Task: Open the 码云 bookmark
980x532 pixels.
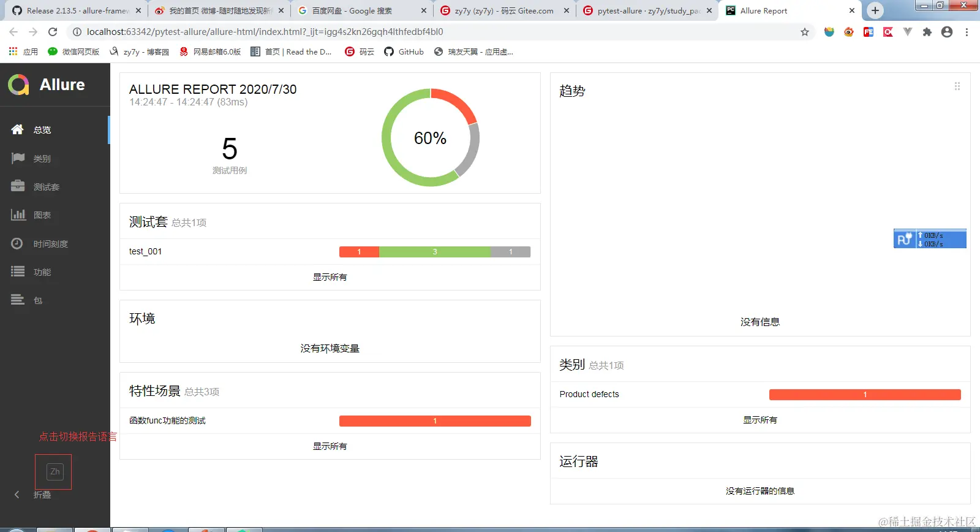Action: point(359,51)
